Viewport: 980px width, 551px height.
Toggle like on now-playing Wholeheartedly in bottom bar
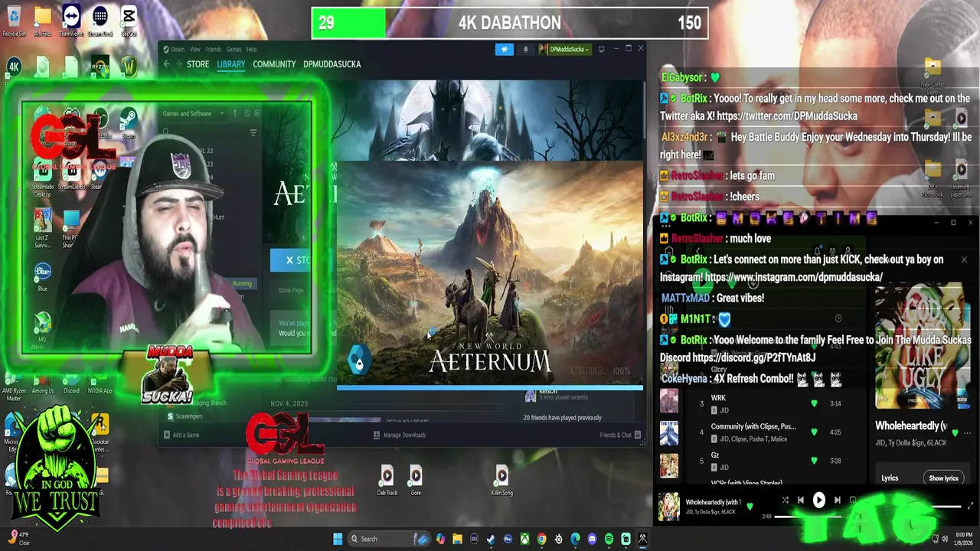(x=750, y=507)
